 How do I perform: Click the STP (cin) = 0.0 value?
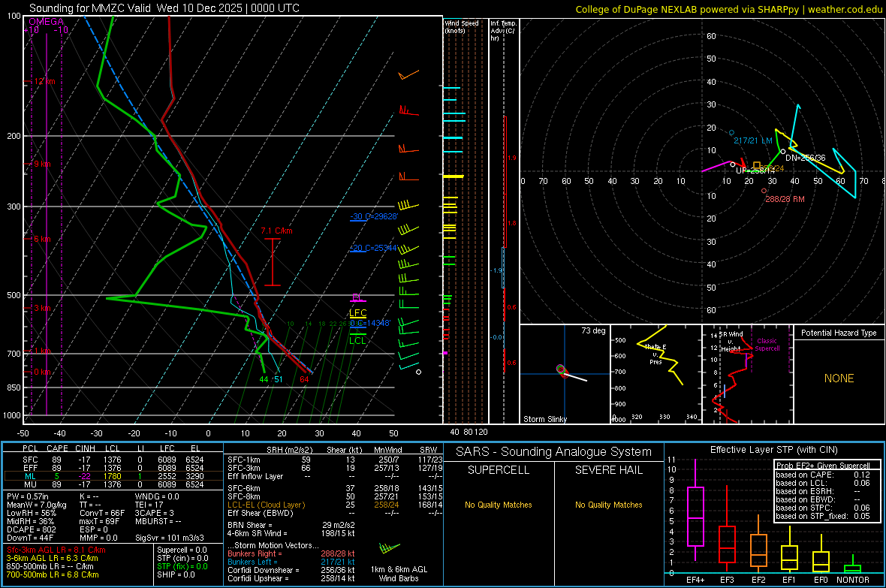coord(182,558)
